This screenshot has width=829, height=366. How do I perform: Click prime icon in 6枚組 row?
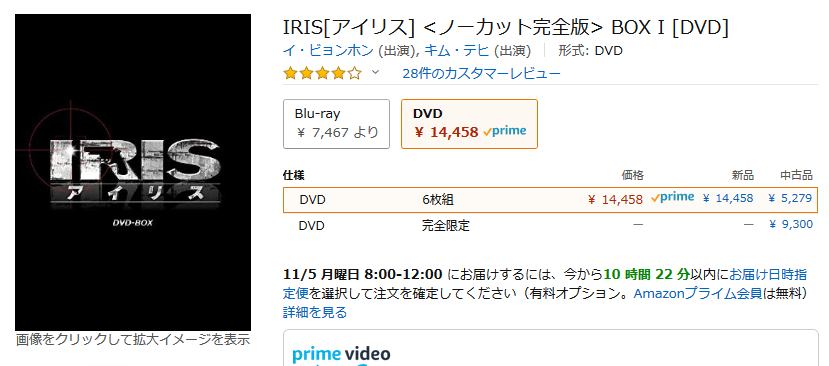(x=673, y=198)
